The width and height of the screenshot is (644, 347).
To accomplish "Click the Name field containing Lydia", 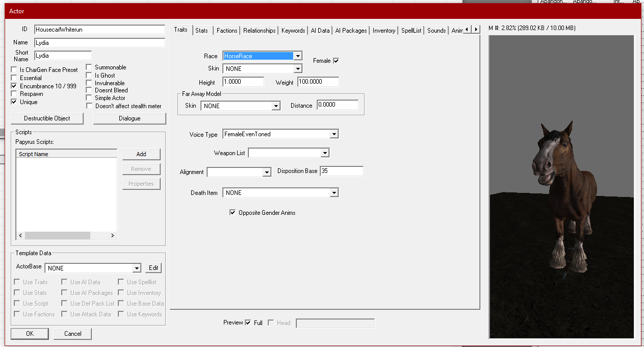I will coord(100,43).
